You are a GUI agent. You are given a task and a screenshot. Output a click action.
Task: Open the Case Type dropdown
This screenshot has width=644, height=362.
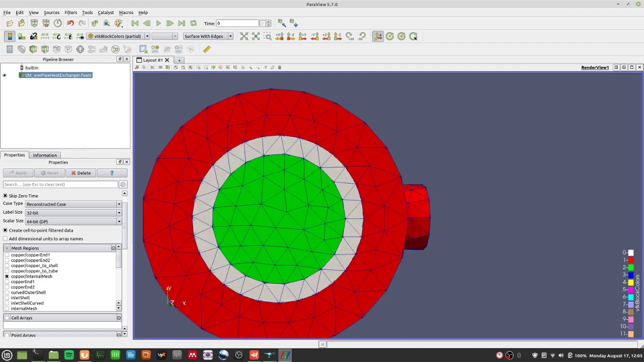(73, 204)
